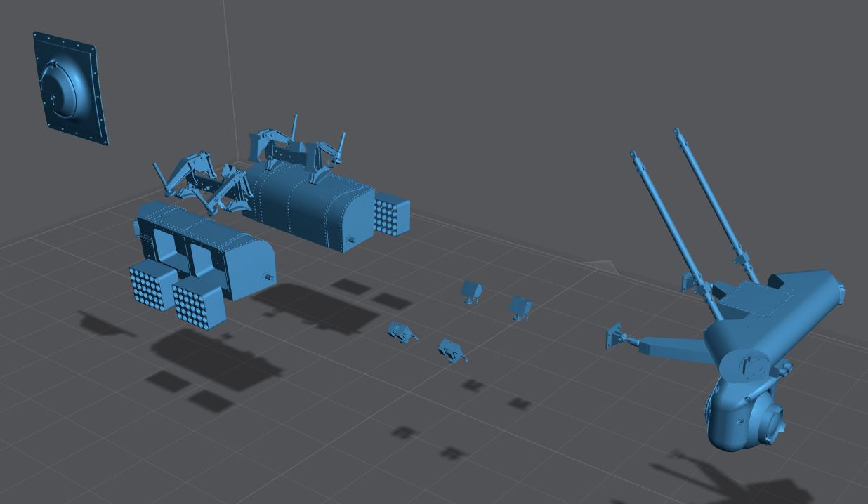Click the rear-right small clamp part
868x504 pixels.
(520, 307)
